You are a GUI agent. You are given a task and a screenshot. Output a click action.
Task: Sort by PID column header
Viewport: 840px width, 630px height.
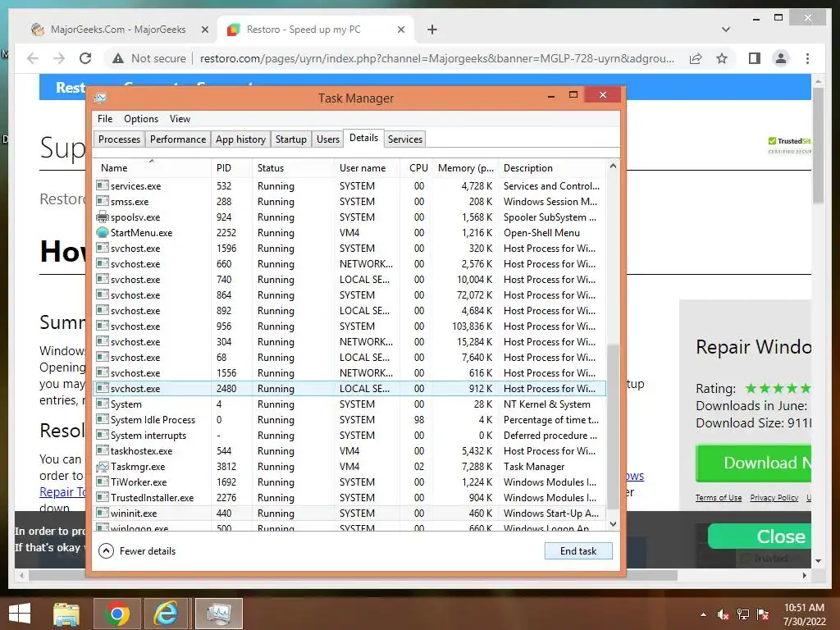[231, 167]
